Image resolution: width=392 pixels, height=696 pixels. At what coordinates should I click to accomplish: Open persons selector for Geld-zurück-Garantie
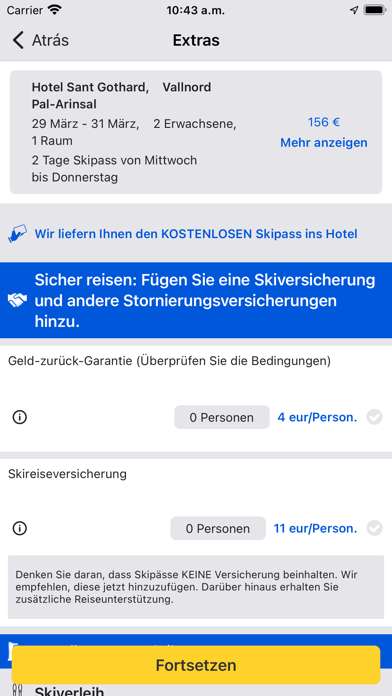[x=222, y=417]
